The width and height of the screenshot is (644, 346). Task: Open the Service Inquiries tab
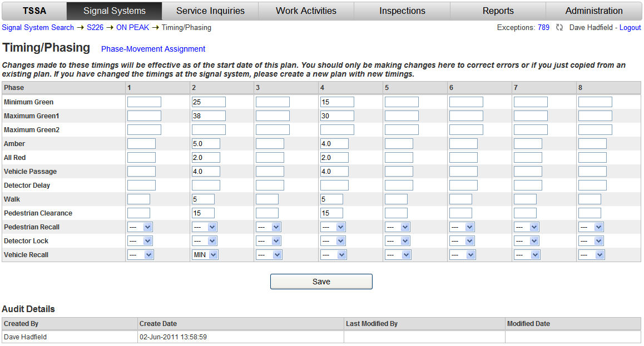(210, 11)
